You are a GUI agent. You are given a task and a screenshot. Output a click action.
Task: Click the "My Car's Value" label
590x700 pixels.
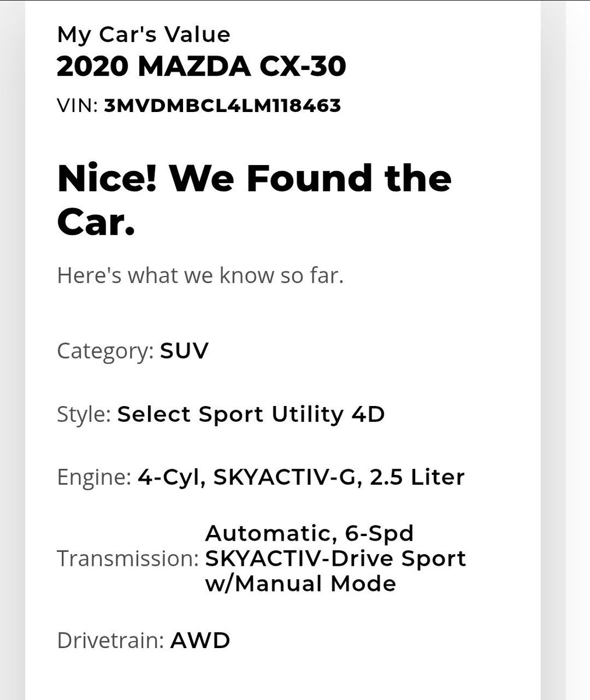pyautogui.click(x=143, y=35)
